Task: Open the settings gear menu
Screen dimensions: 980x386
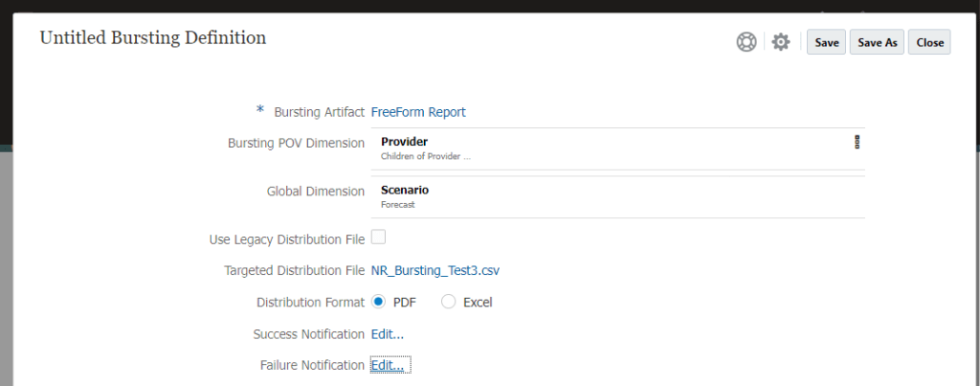Action: (781, 42)
